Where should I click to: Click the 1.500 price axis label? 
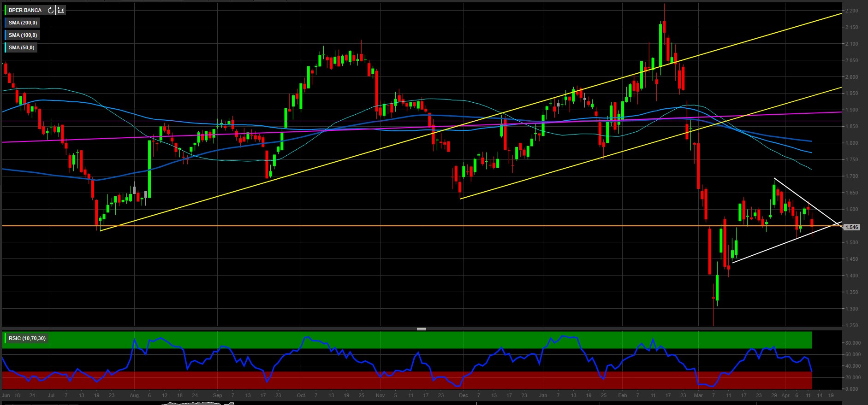click(x=852, y=242)
